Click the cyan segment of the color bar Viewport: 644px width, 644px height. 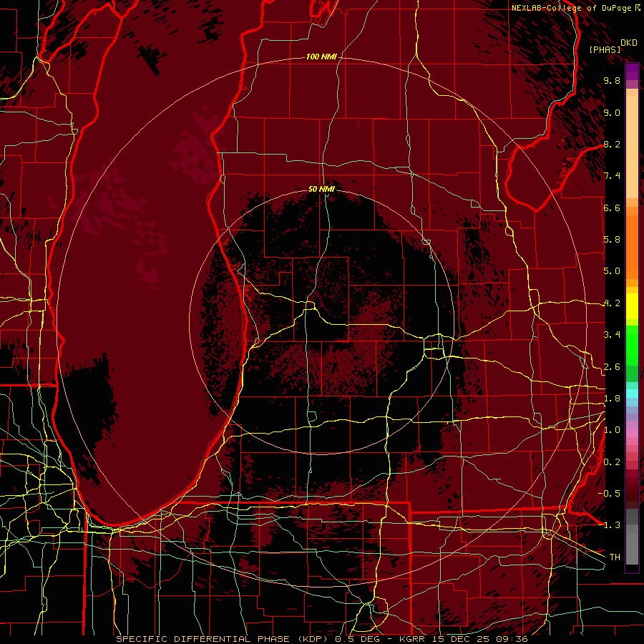(632, 394)
